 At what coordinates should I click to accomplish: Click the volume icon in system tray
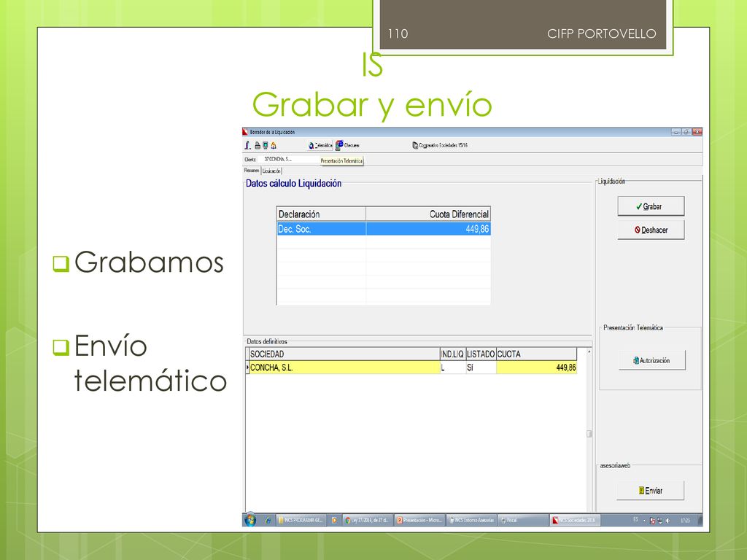[x=668, y=521]
